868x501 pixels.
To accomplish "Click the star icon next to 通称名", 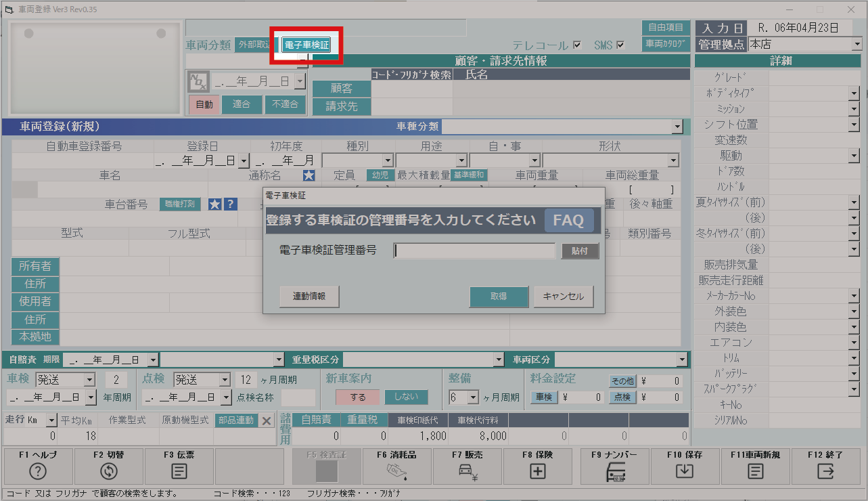I will [309, 175].
